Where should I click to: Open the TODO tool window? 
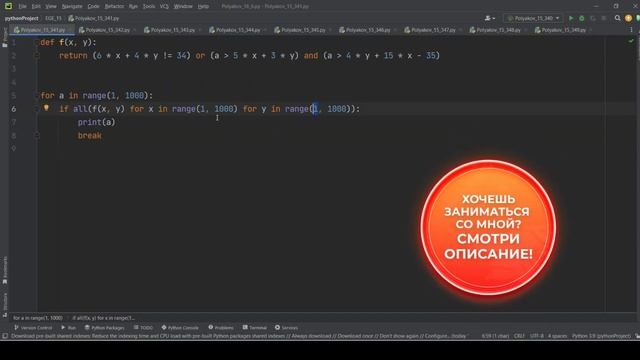click(x=143, y=328)
